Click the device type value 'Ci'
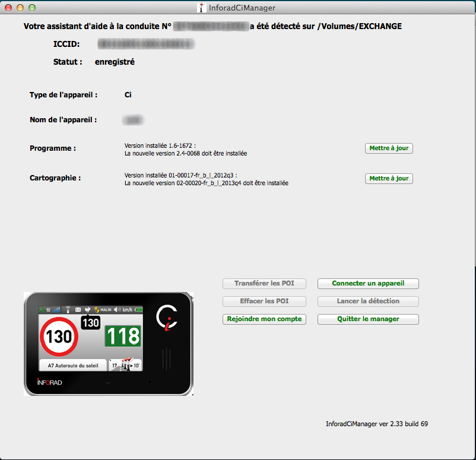Screen dimensions: 476x460 click(128, 95)
